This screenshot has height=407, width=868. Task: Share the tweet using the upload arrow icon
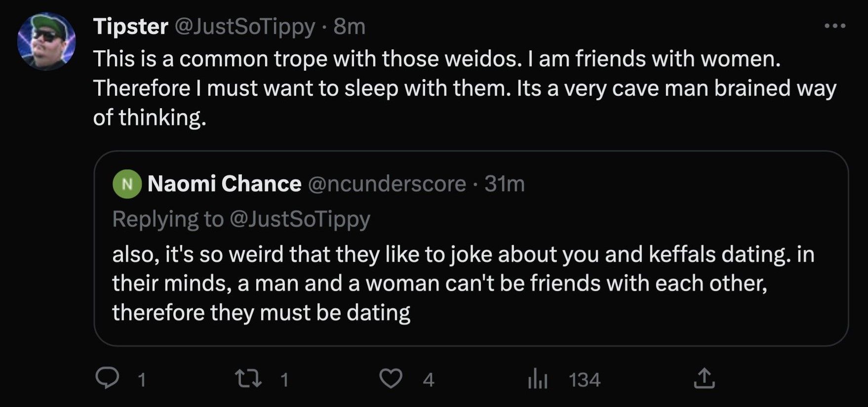coord(704,379)
